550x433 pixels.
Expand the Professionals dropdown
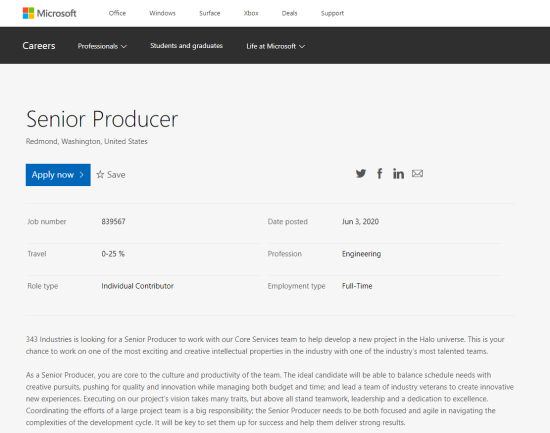point(102,46)
